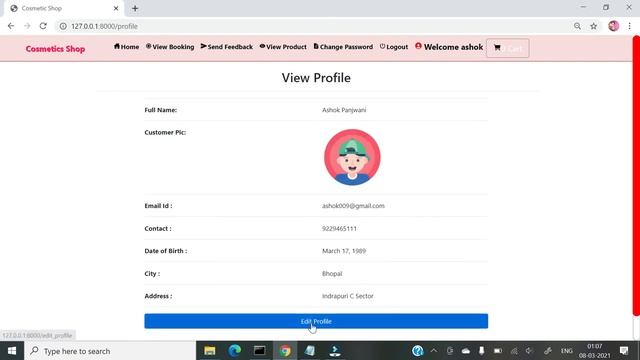This screenshot has width=640, height=360.
Task: Expand hidden system tray icons
Action: [x=434, y=351]
